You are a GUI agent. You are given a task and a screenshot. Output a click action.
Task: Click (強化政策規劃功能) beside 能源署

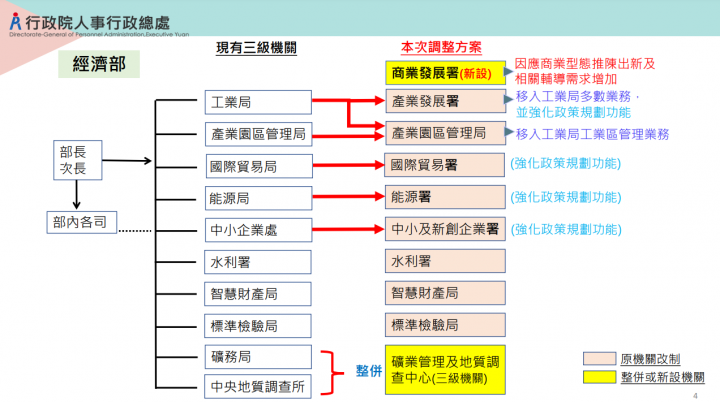point(566,197)
